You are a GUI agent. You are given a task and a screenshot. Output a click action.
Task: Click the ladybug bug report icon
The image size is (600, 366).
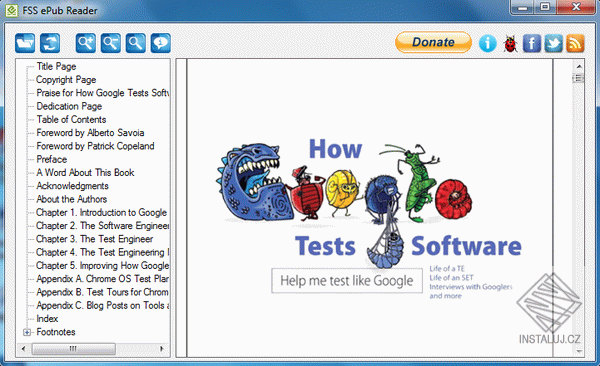(x=510, y=44)
